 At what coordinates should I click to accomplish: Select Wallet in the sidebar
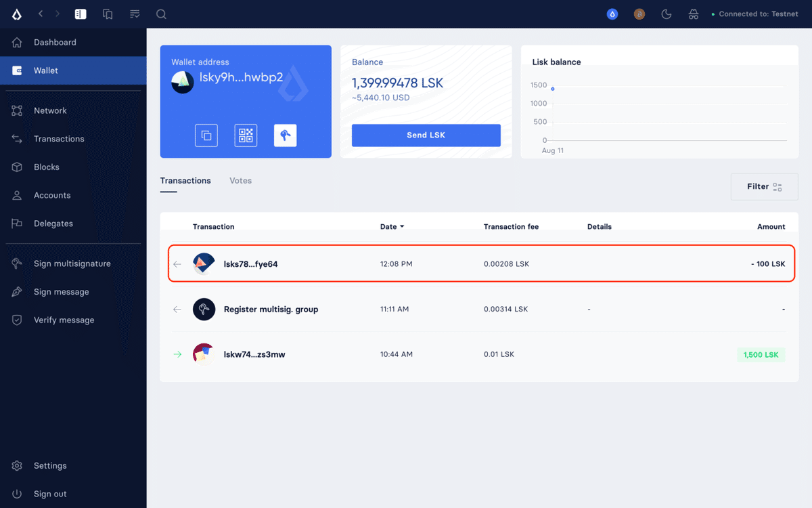coord(73,70)
